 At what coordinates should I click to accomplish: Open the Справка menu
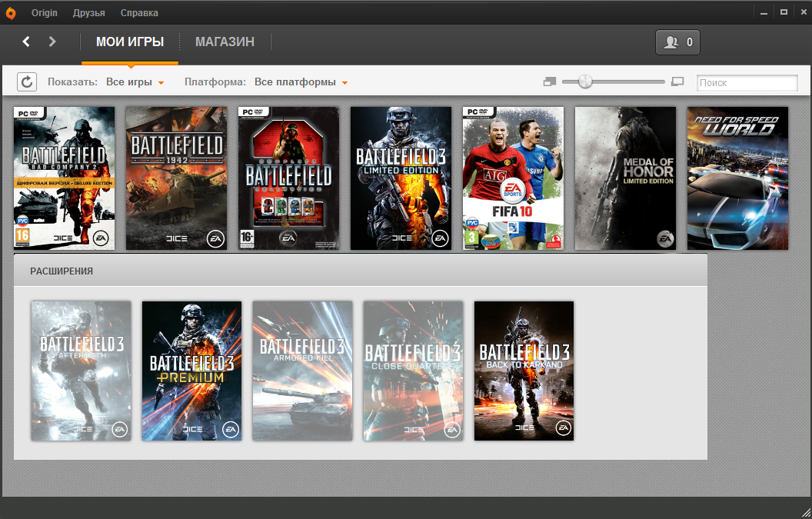pos(139,13)
